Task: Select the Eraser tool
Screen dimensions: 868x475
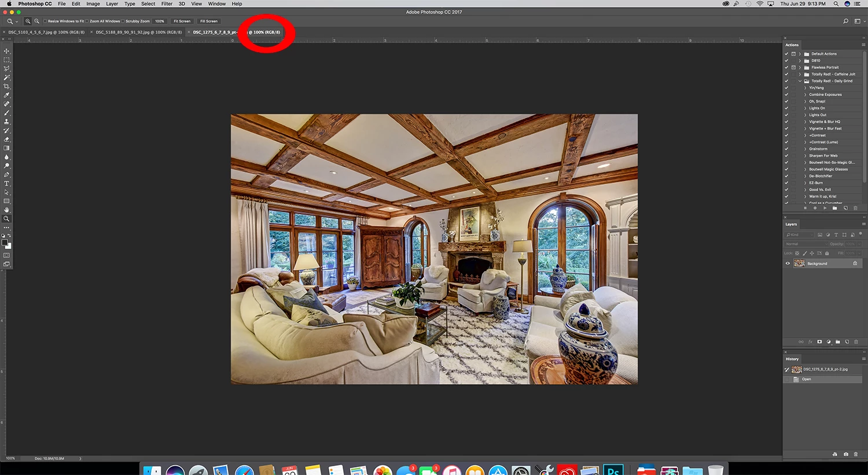Action: [6, 139]
